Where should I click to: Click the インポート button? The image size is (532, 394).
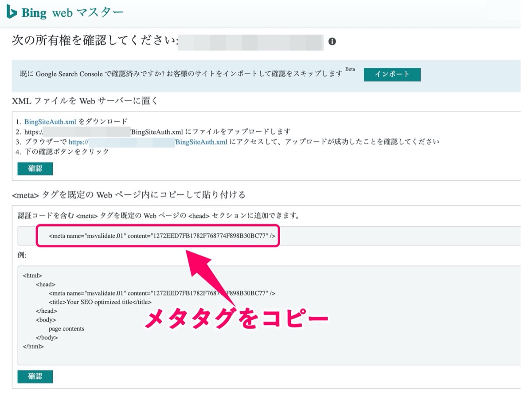392,74
